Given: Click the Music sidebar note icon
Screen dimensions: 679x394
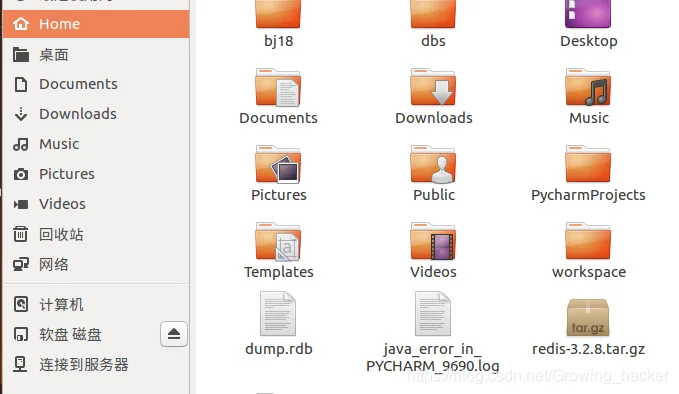Looking at the screenshot, I should (21, 144).
